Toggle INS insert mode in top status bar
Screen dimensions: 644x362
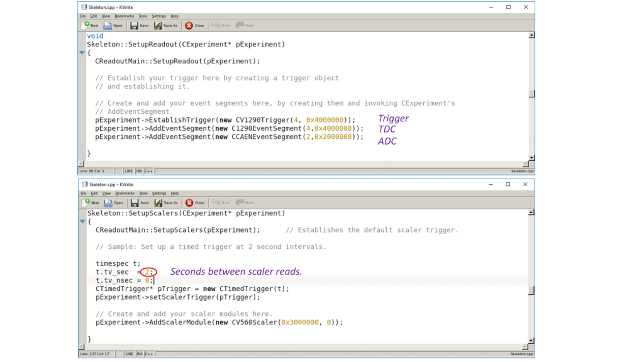point(139,171)
